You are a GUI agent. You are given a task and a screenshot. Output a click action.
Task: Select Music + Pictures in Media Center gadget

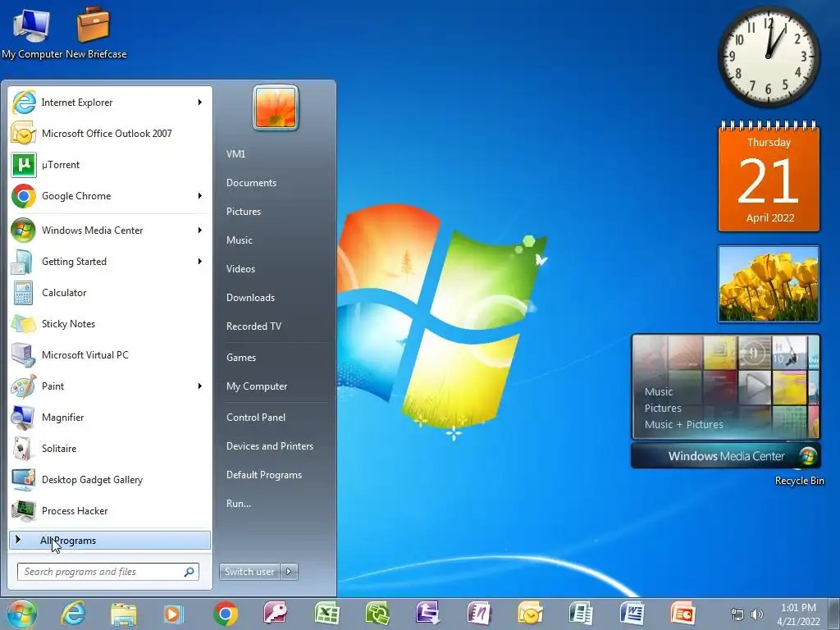coord(683,424)
